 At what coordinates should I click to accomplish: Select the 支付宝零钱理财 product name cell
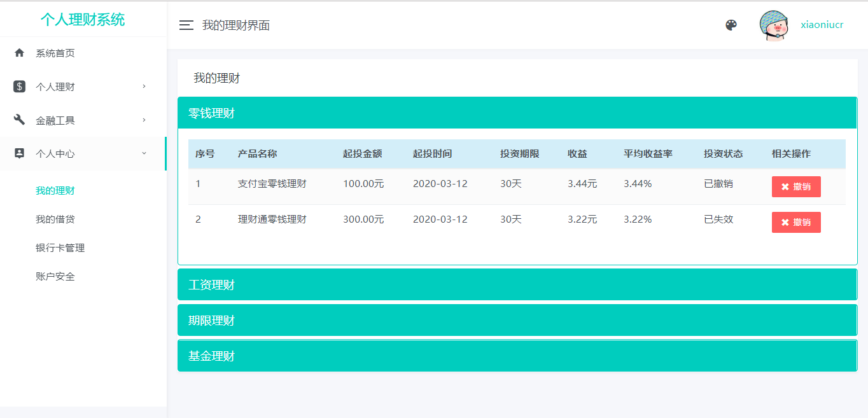coord(272,184)
